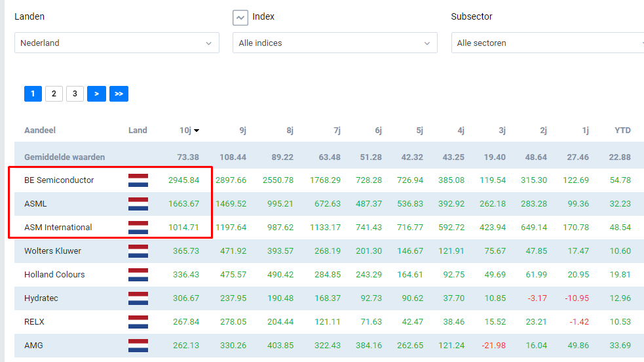The width and height of the screenshot is (644, 362).
Task: Select Wolters Kluwer 5j value 146.67
Action: 410,251
